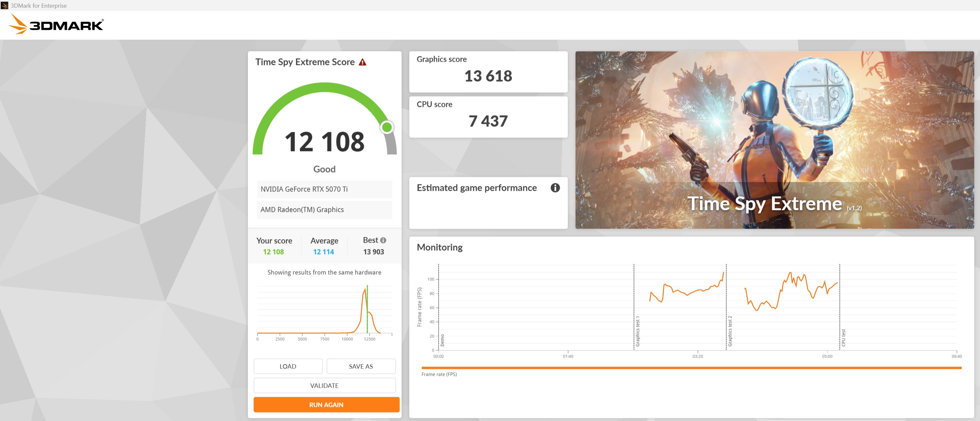Image resolution: width=980 pixels, height=421 pixels.
Task: Click the 'Good' rating label
Action: click(x=324, y=169)
